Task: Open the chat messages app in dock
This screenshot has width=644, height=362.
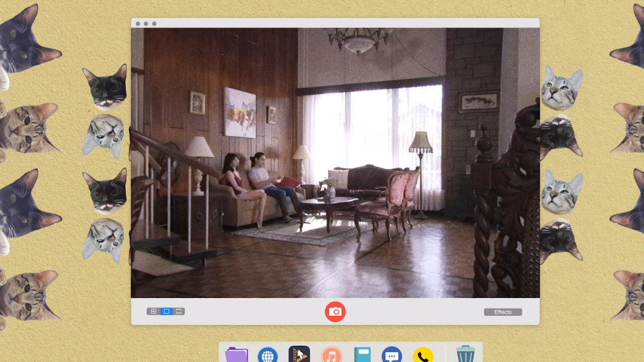Action: pos(391,355)
